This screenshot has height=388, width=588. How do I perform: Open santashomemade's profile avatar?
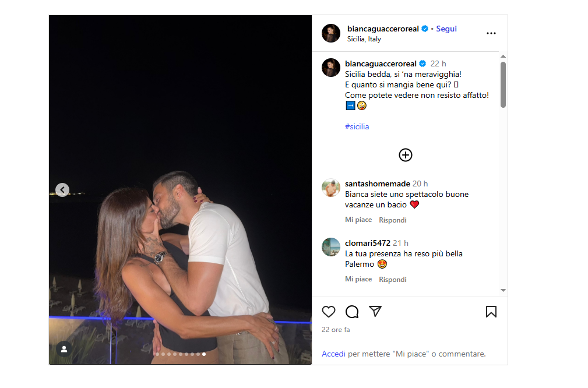point(331,188)
